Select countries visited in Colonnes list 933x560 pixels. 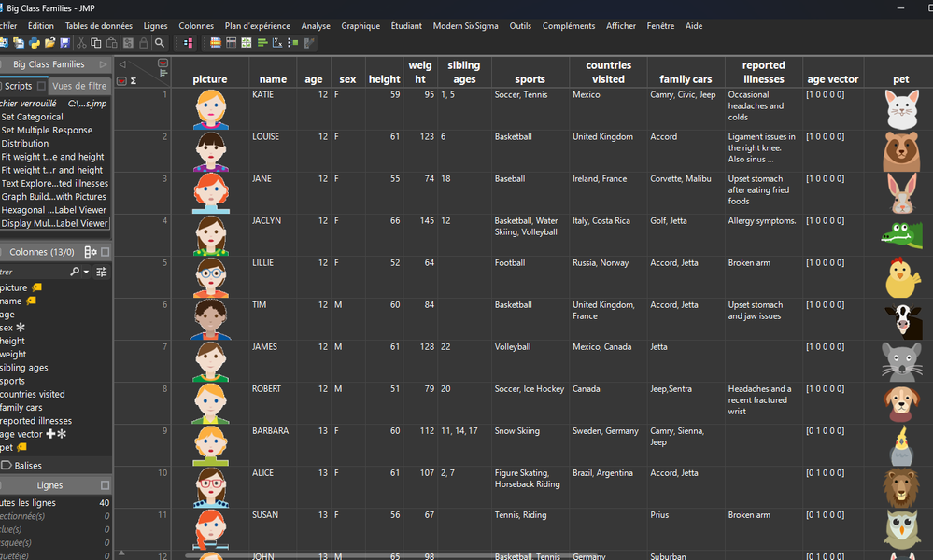pos(33,394)
